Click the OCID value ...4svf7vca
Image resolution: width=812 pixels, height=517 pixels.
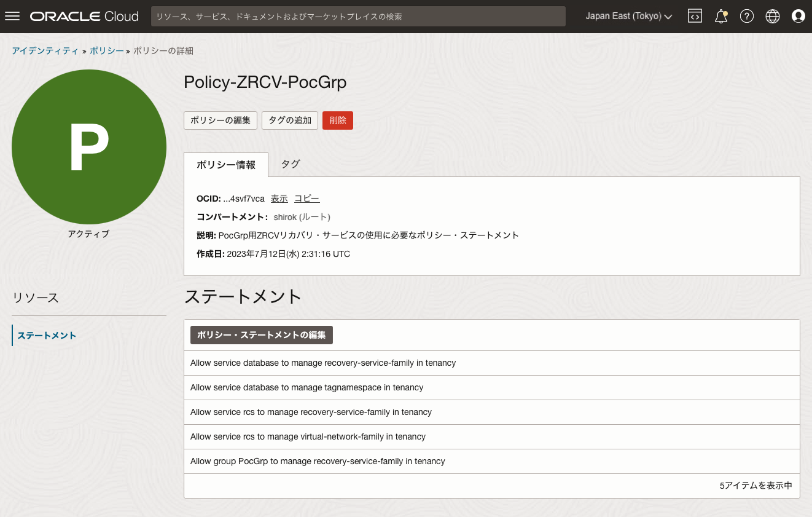[244, 199]
